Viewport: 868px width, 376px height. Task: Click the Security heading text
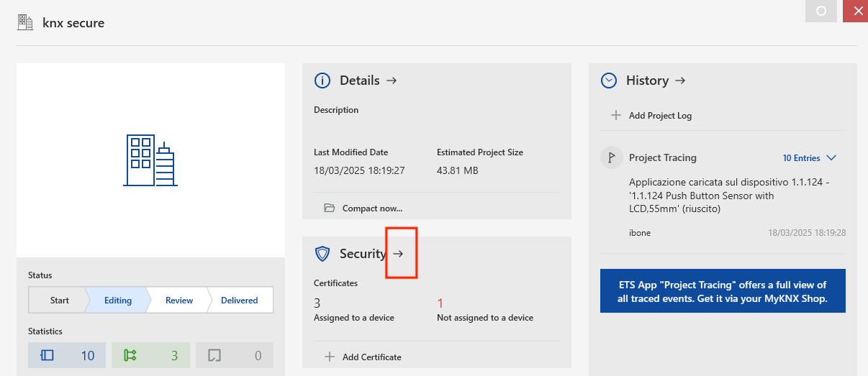tap(363, 254)
